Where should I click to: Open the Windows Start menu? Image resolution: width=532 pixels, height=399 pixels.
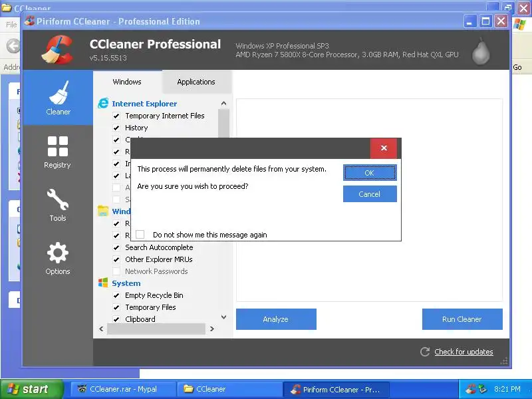pyautogui.click(x=31, y=389)
